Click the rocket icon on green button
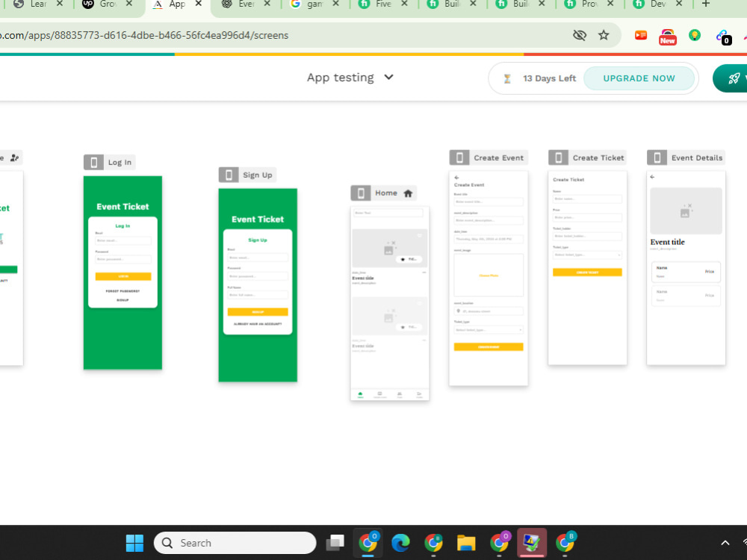The height and width of the screenshot is (560, 747). [734, 78]
